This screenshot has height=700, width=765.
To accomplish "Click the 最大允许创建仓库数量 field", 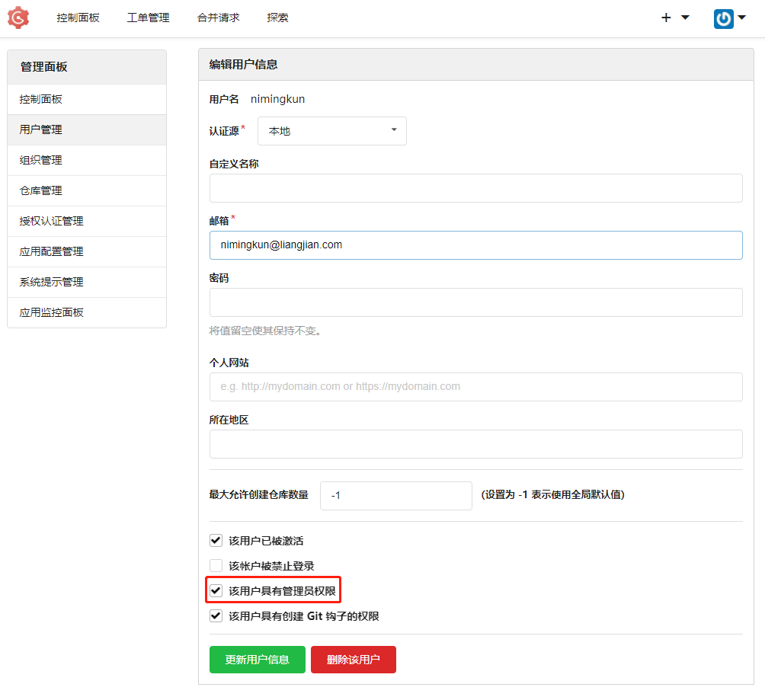I will (x=395, y=496).
